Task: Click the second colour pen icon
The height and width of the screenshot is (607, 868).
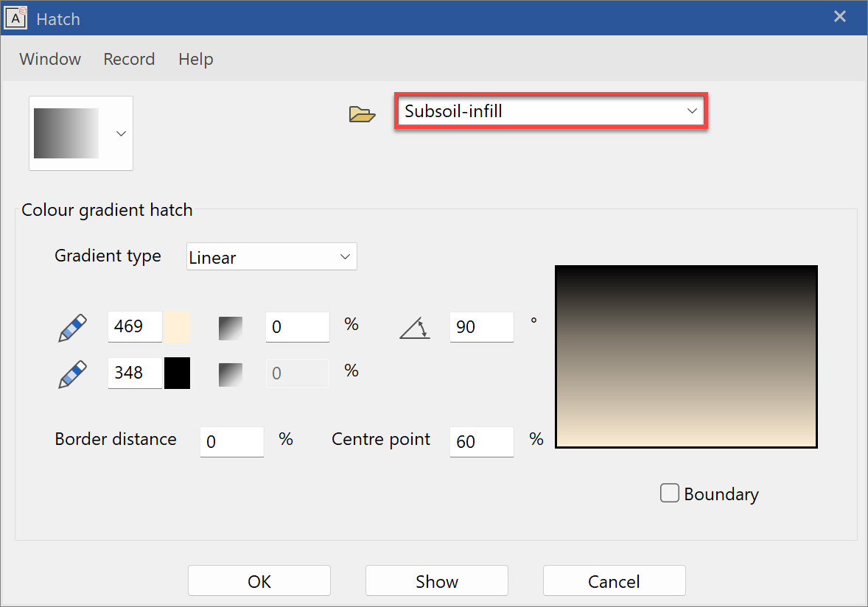Action: click(72, 374)
